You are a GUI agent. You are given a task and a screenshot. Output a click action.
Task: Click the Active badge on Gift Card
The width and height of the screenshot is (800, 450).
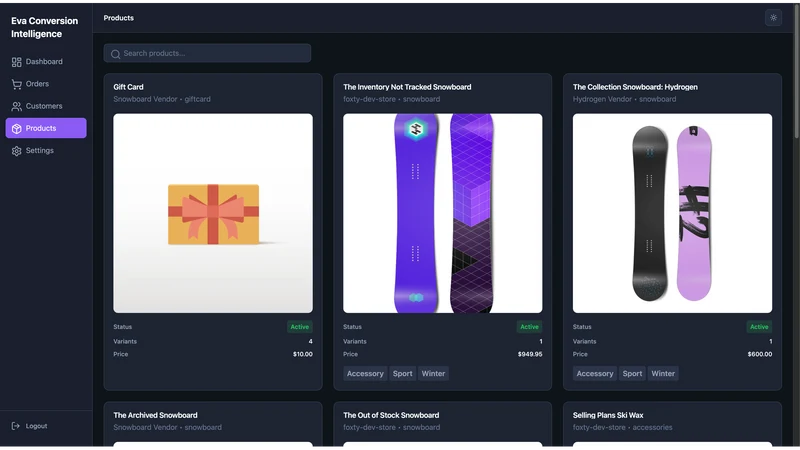coord(299,327)
